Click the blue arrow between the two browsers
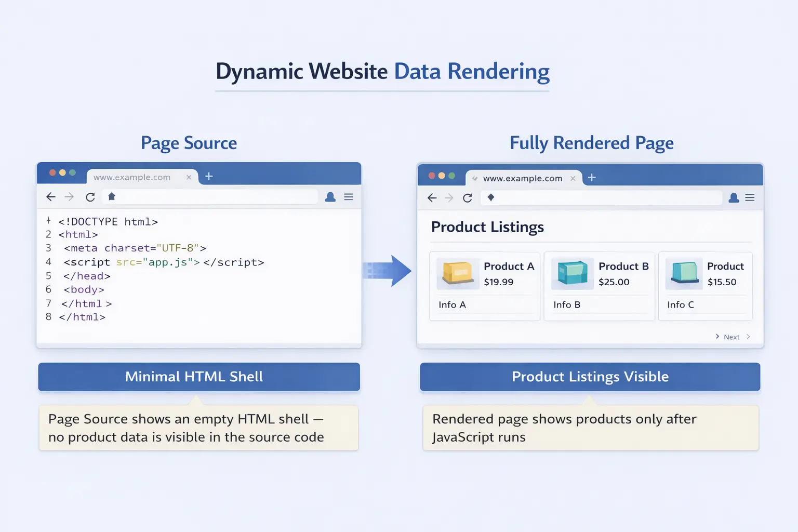798x532 pixels. coord(389,270)
